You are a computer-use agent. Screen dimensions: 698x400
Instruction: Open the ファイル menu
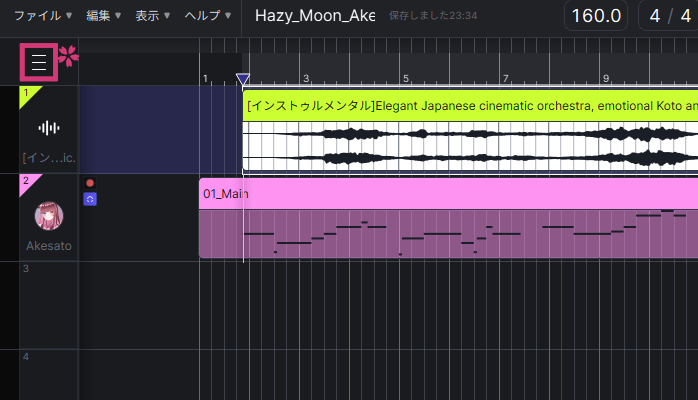tap(42, 16)
